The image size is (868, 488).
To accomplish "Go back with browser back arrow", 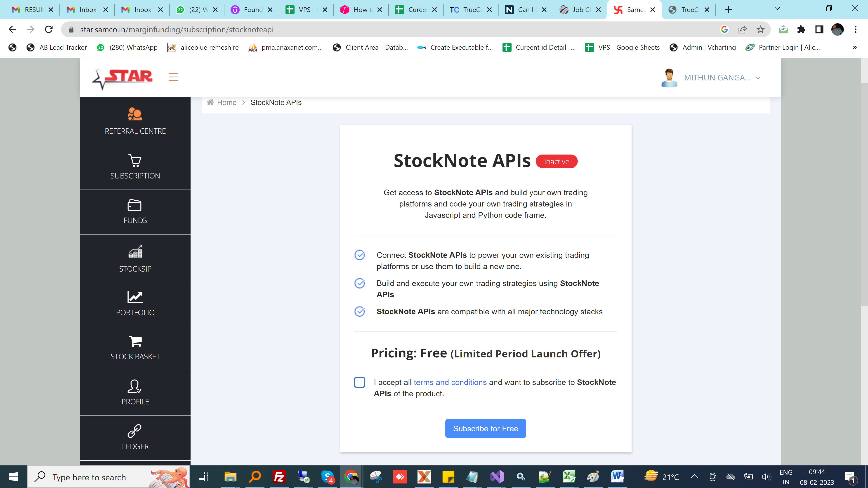I will 12,30.
